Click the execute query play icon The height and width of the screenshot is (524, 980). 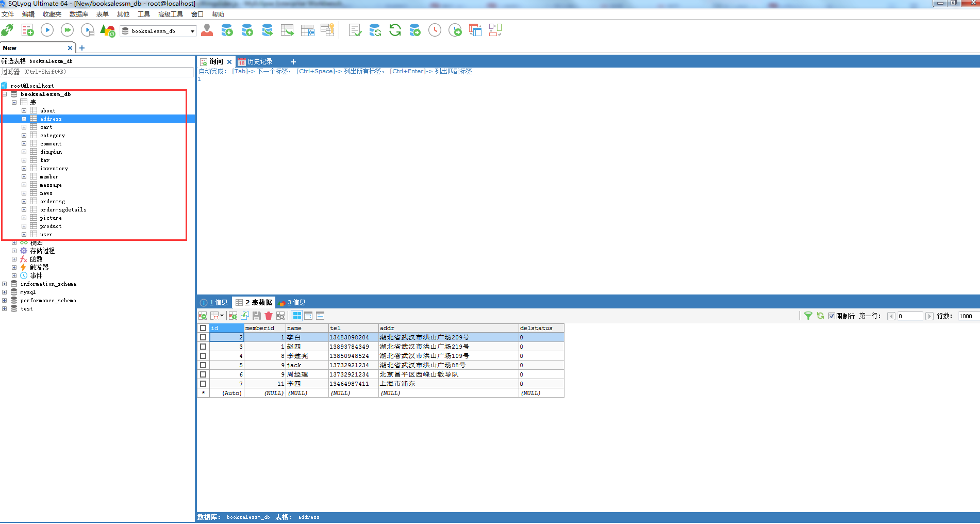coord(47,30)
